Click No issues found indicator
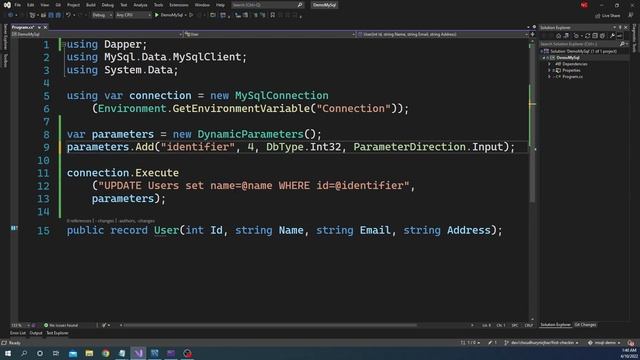640x360 pixels. coord(61,325)
